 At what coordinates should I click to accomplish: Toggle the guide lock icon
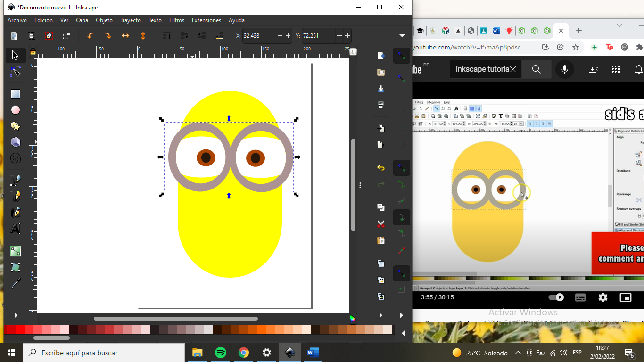click(33, 52)
